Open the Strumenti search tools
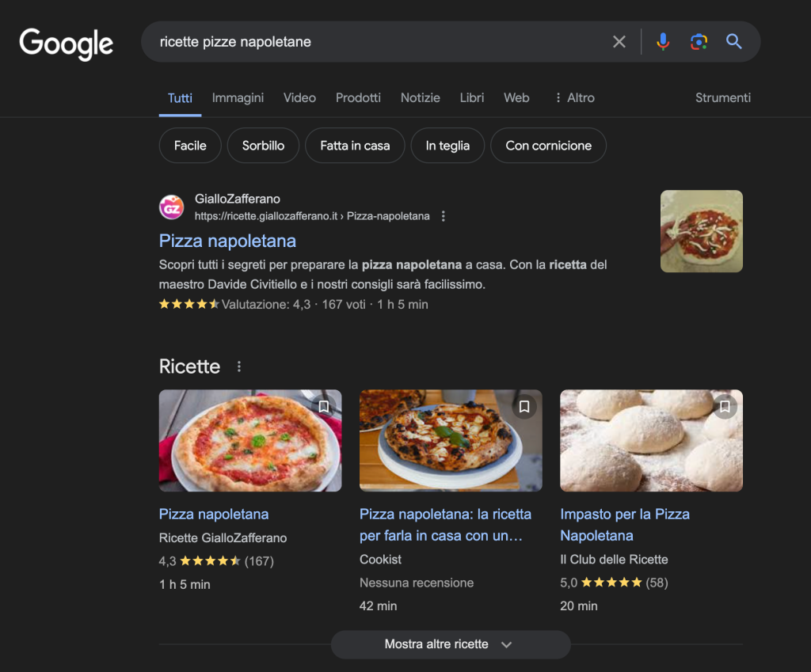Screen dimensions: 811x672 (723, 97)
